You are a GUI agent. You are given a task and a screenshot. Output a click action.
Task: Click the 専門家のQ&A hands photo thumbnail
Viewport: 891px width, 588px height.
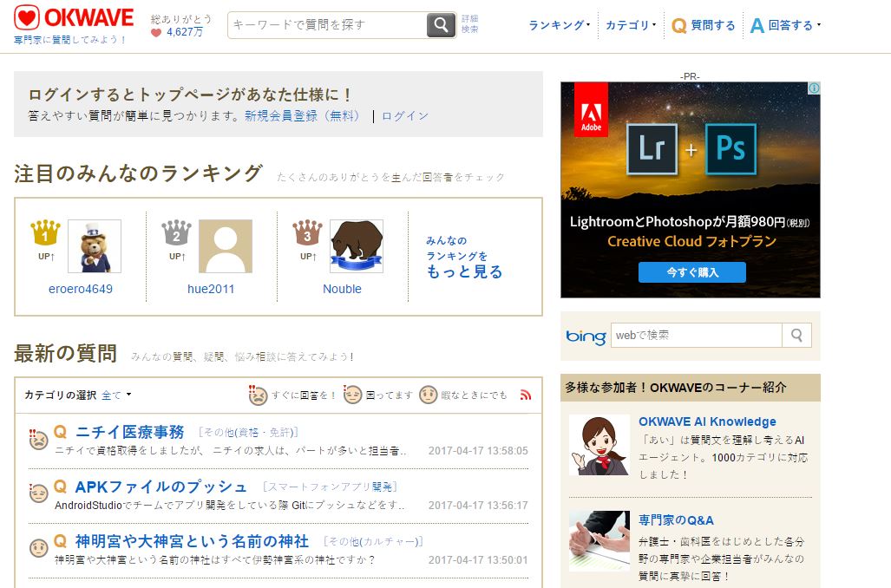coord(599,541)
